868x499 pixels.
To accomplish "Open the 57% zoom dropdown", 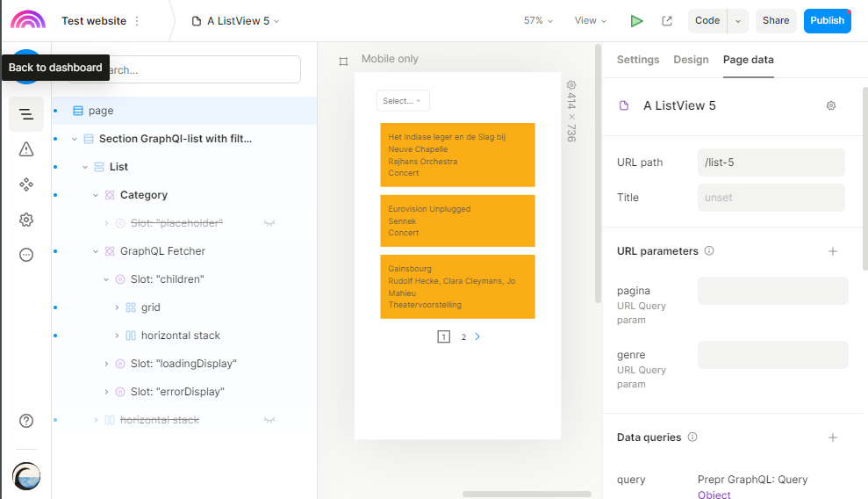I will click(x=538, y=21).
